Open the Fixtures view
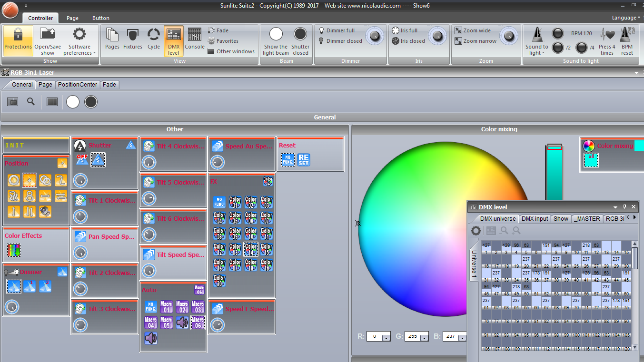Viewport: 644px width, 362px height. (133, 39)
